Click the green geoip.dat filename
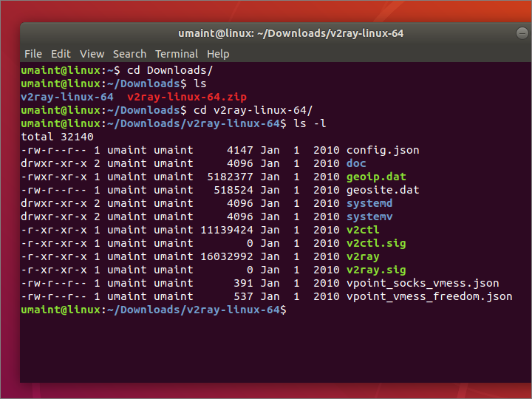Image resolution: width=532 pixels, height=399 pixels. click(375, 177)
